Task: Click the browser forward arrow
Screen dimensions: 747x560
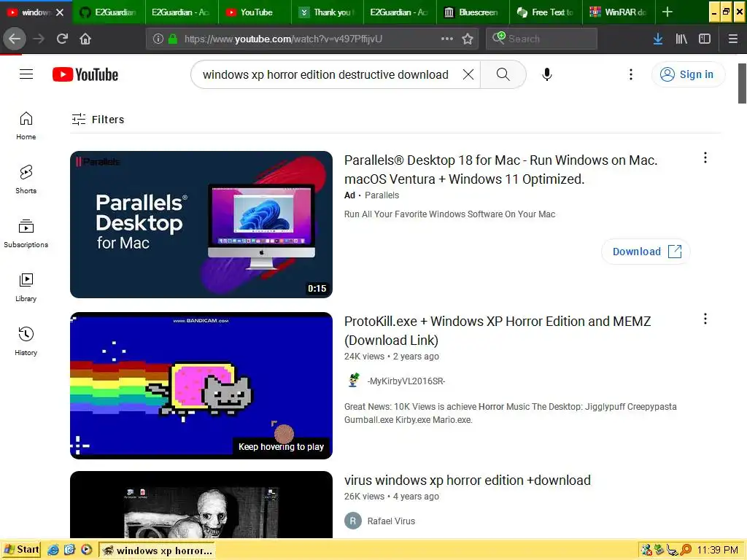Action: click(x=39, y=39)
